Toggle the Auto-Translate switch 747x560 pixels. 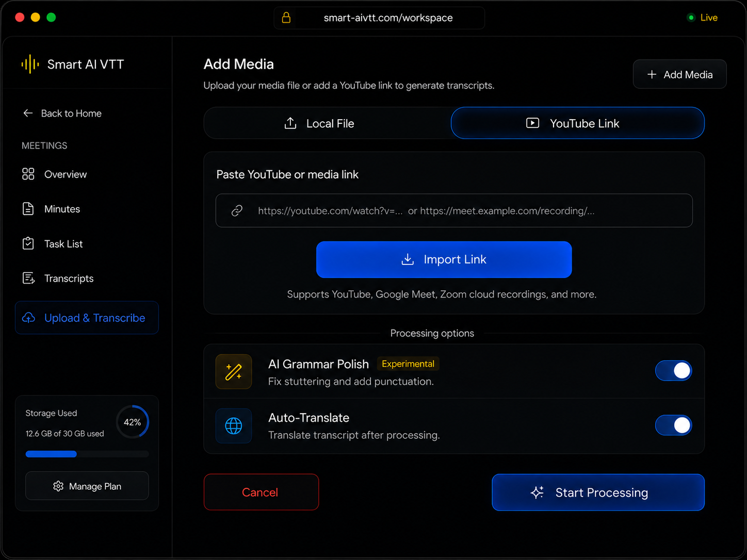click(673, 425)
